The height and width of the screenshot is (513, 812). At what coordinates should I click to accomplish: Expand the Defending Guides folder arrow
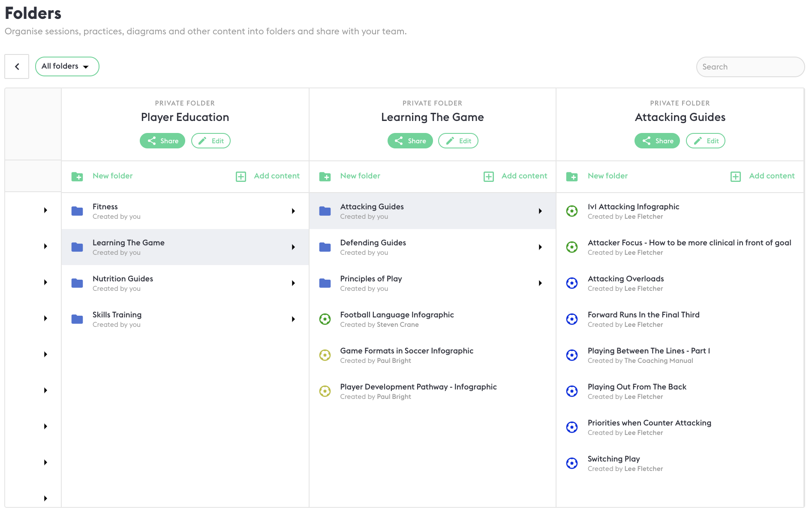[540, 247]
